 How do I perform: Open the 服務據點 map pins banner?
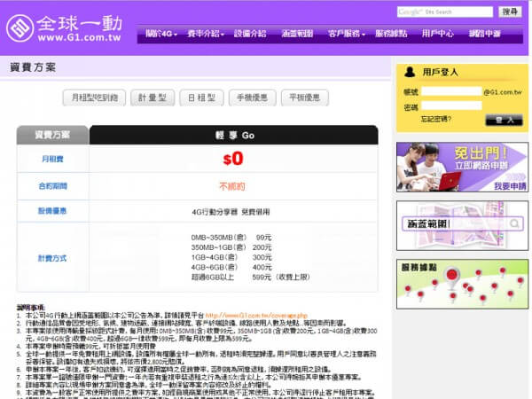click(462, 285)
